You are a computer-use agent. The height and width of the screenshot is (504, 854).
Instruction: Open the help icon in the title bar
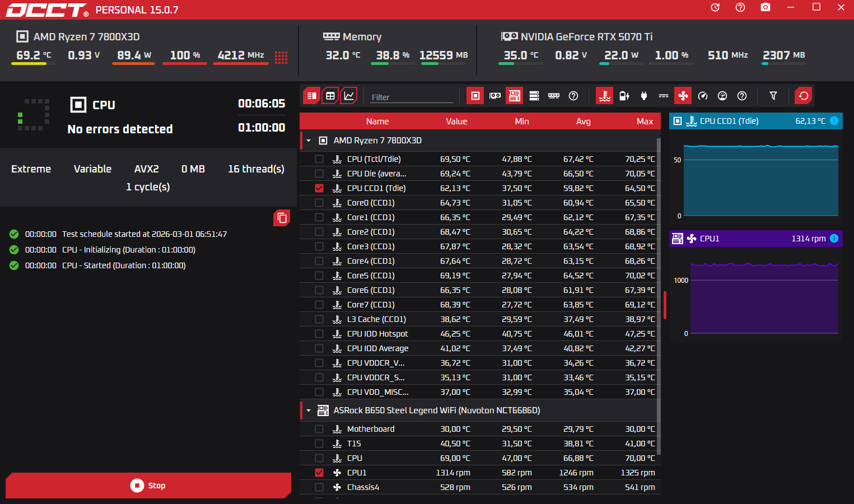pyautogui.click(x=740, y=7)
